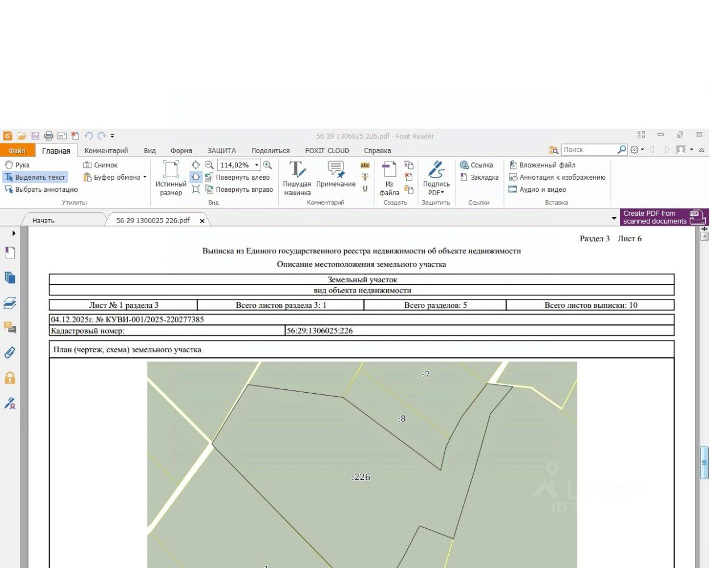Take a Снимок snapshot

[101, 165]
